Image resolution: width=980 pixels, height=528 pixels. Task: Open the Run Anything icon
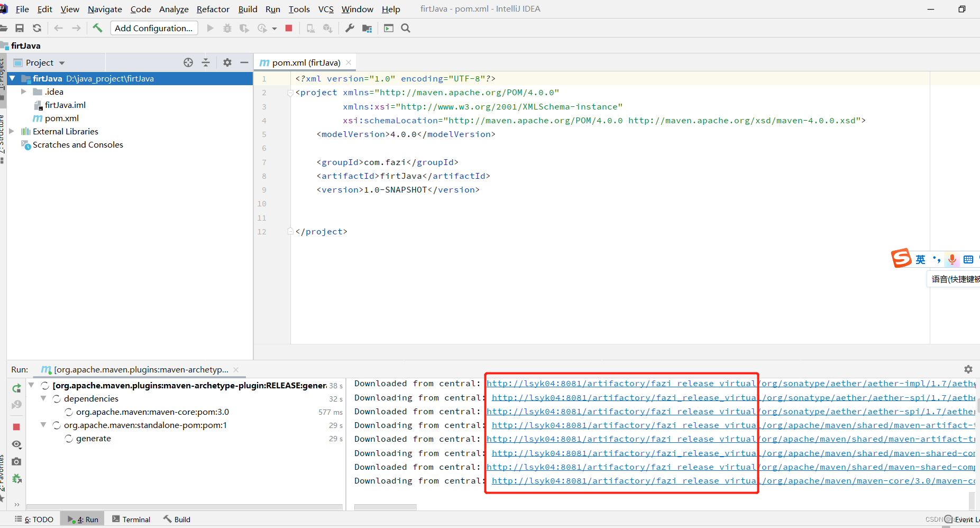click(x=389, y=28)
